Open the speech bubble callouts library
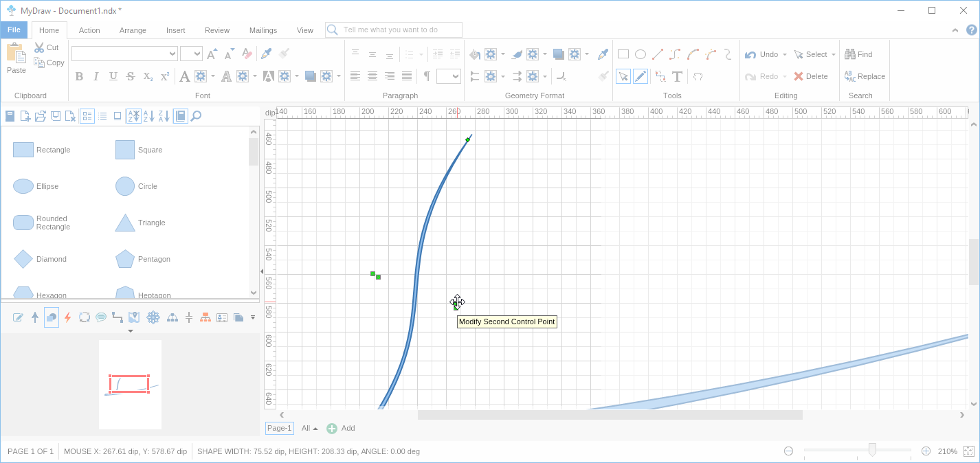 [101, 317]
